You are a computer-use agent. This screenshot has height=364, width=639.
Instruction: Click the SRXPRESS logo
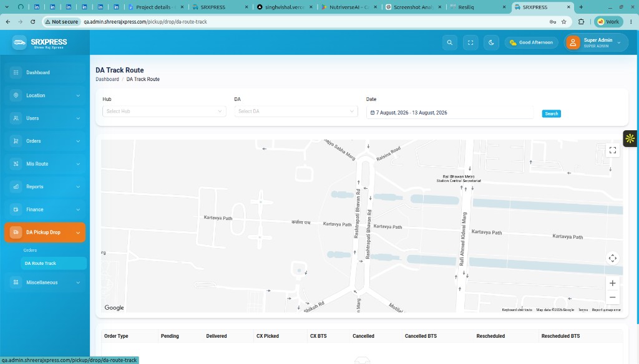(39, 42)
